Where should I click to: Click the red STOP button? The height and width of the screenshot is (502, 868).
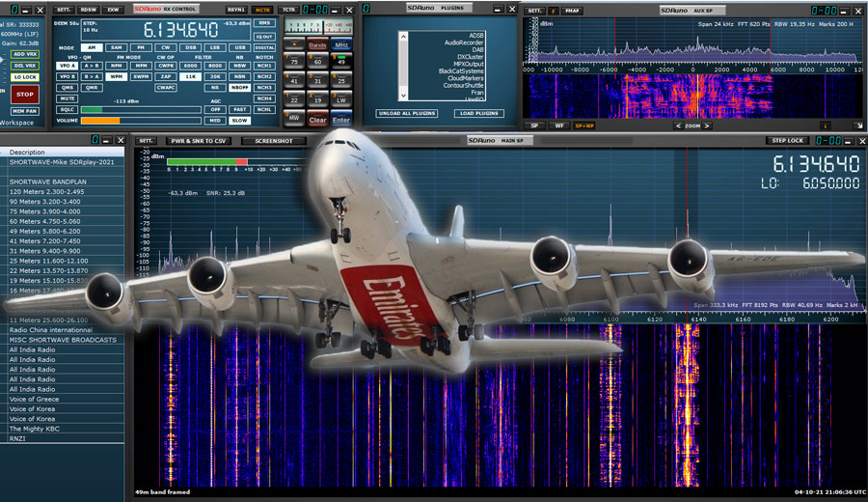[x=25, y=95]
